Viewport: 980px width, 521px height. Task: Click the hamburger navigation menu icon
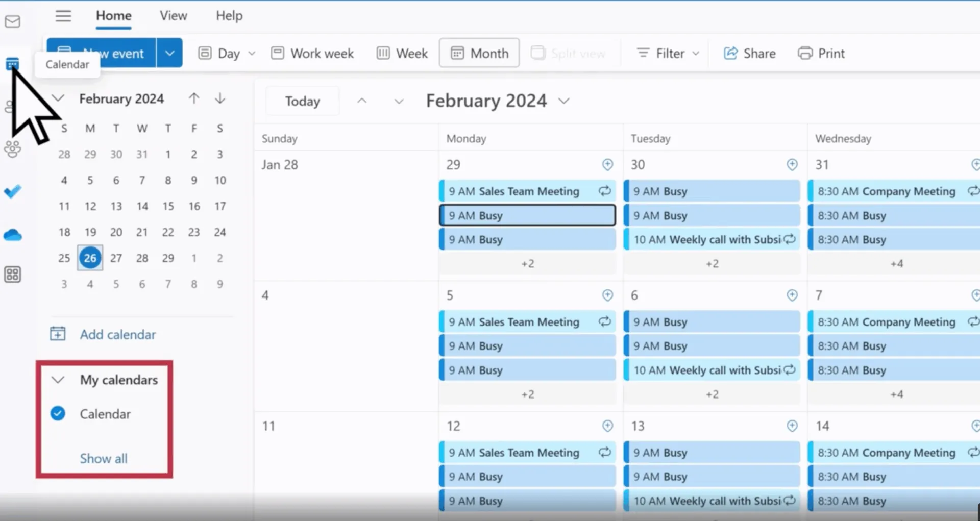(x=63, y=16)
